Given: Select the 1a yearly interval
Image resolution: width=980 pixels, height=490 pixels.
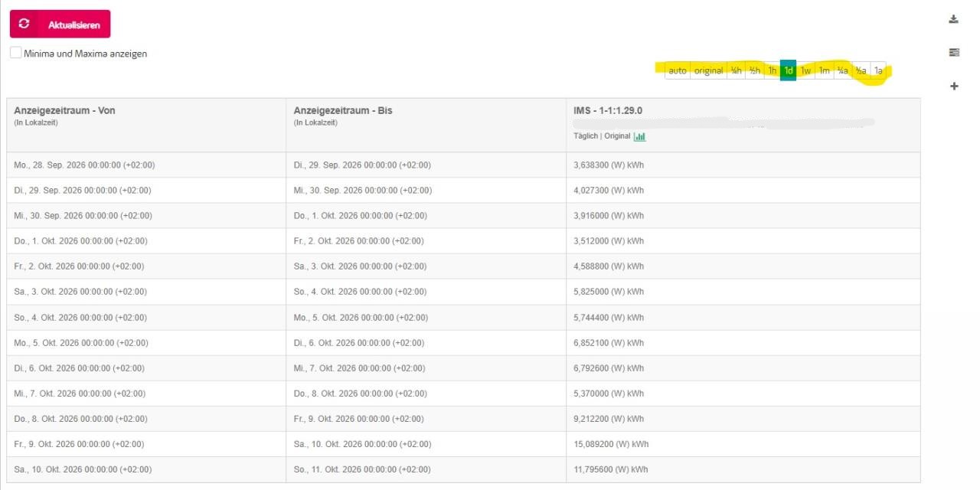Looking at the screenshot, I should tap(878, 70).
